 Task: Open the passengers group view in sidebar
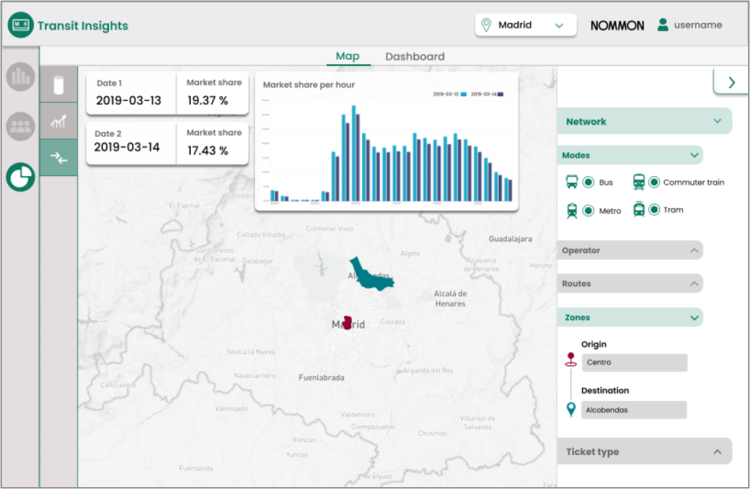click(x=20, y=127)
